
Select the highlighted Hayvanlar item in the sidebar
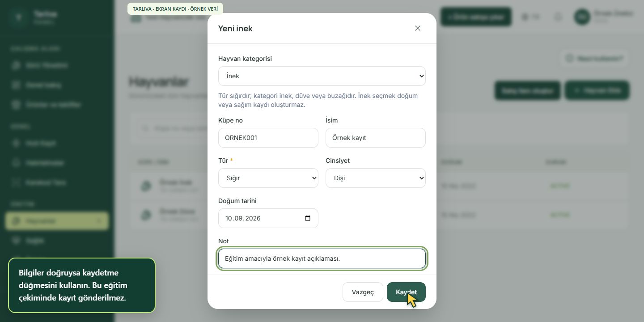click(x=57, y=221)
